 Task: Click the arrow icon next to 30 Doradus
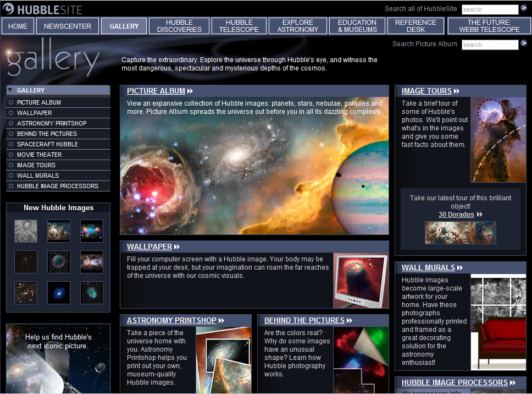point(480,215)
